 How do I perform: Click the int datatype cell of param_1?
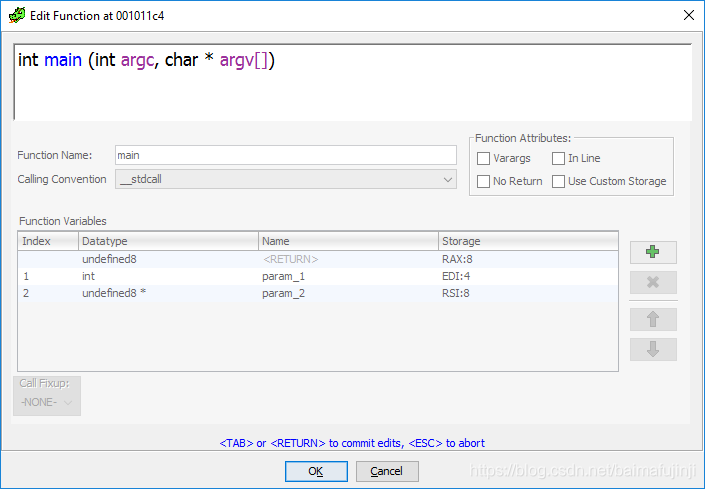(x=168, y=276)
